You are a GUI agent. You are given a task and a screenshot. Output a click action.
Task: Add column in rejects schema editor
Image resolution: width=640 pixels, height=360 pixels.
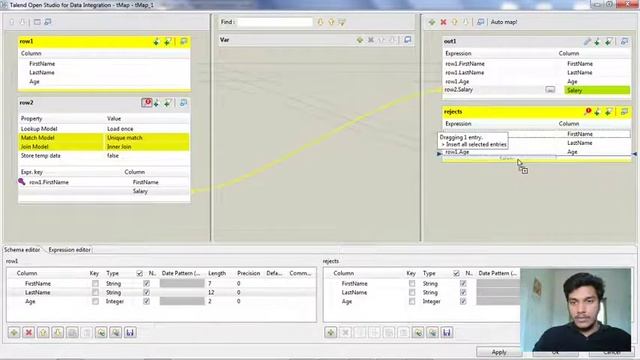[x=331, y=333]
